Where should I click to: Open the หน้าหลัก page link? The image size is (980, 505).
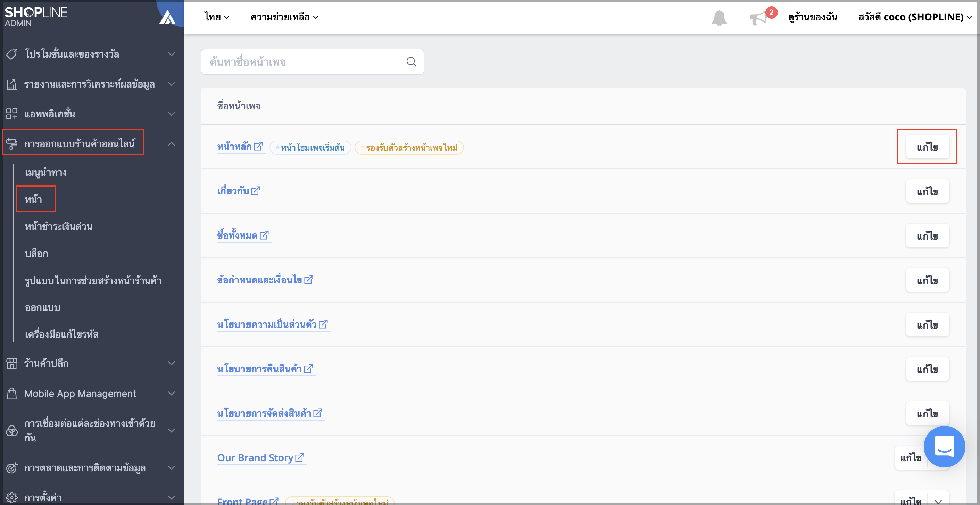coord(234,147)
